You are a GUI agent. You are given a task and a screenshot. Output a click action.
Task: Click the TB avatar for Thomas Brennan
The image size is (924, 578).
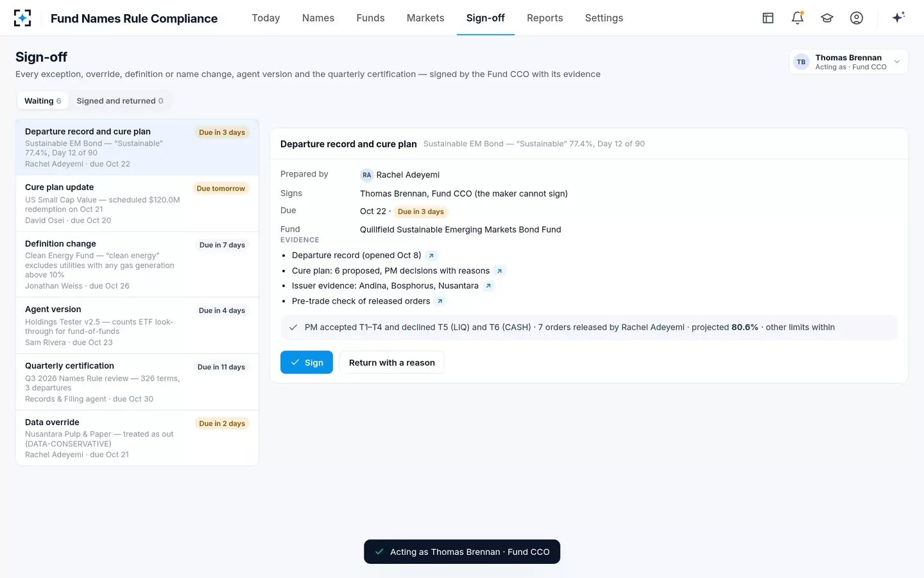[801, 62]
